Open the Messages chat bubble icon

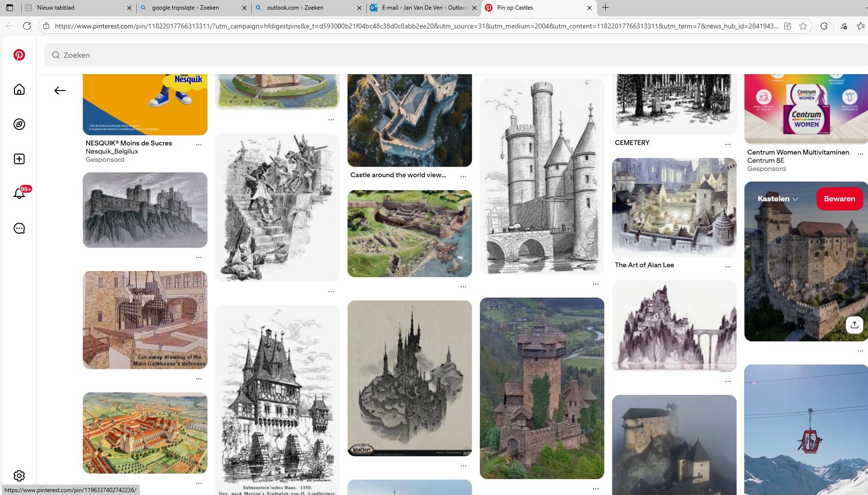[x=19, y=228]
